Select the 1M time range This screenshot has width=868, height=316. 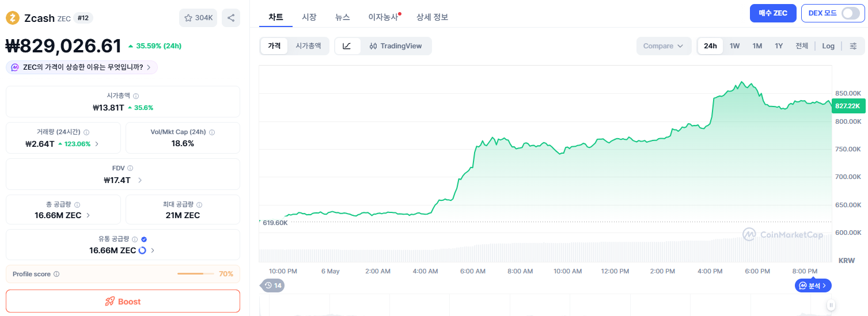[757, 46]
